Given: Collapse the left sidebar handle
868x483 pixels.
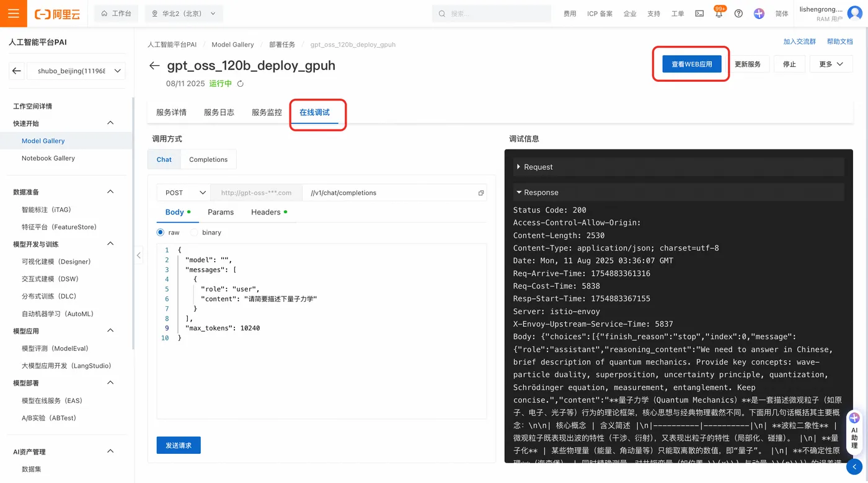Looking at the screenshot, I should pos(138,255).
